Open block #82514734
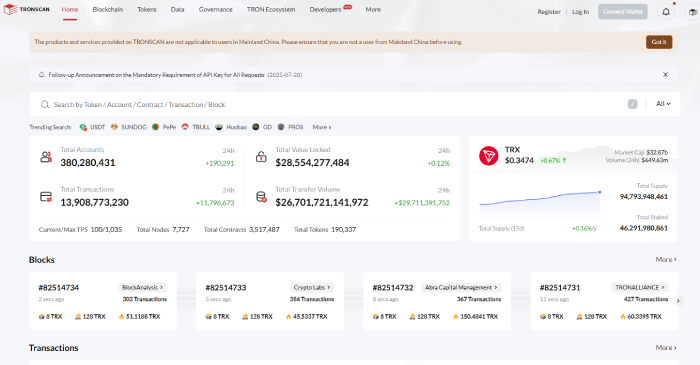This screenshot has width=700, height=365. (x=58, y=287)
